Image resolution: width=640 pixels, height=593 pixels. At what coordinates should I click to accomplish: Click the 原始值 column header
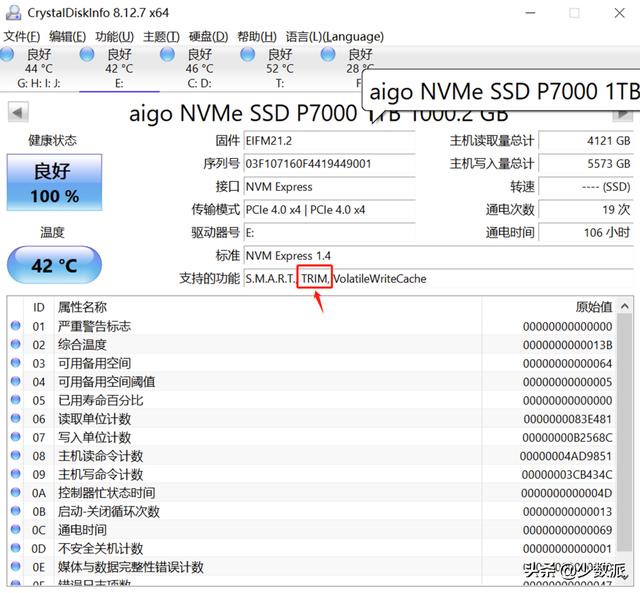(549, 307)
